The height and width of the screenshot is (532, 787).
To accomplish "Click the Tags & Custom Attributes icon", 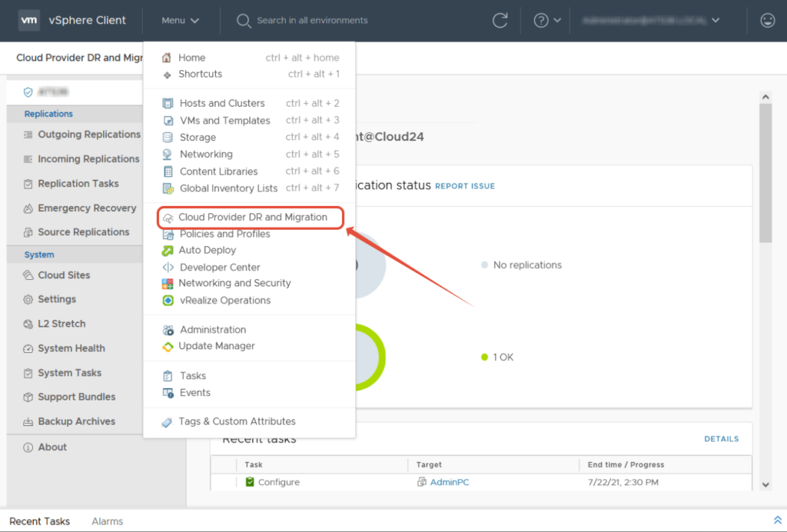I will click(x=167, y=422).
